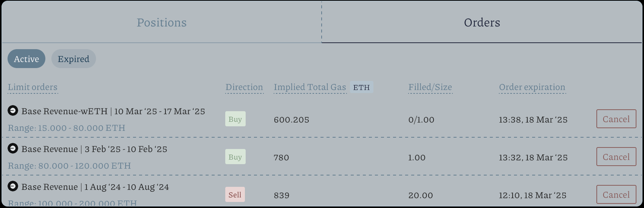Viewport: 644px width, 208px height.
Task: Click Base icon on Base Revenue-wETH order
Action: click(x=13, y=111)
